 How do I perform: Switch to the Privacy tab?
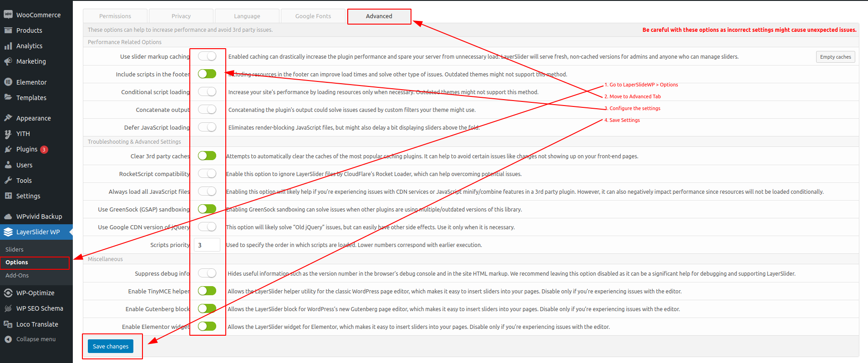point(181,16)
